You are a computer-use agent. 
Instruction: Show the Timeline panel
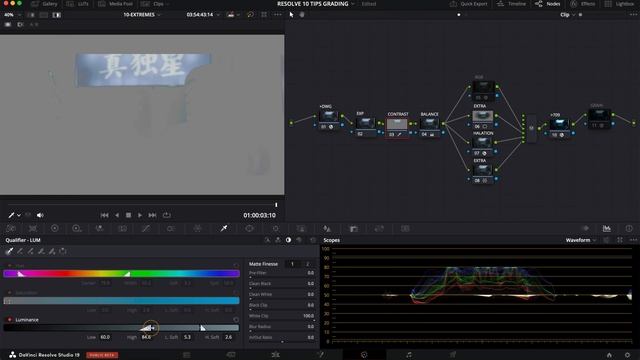coord(511,4)
